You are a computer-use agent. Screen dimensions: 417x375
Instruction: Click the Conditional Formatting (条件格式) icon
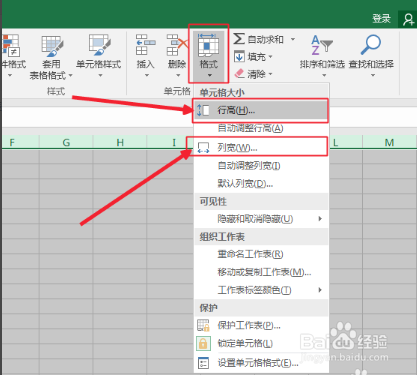click(x=11, y=45)
